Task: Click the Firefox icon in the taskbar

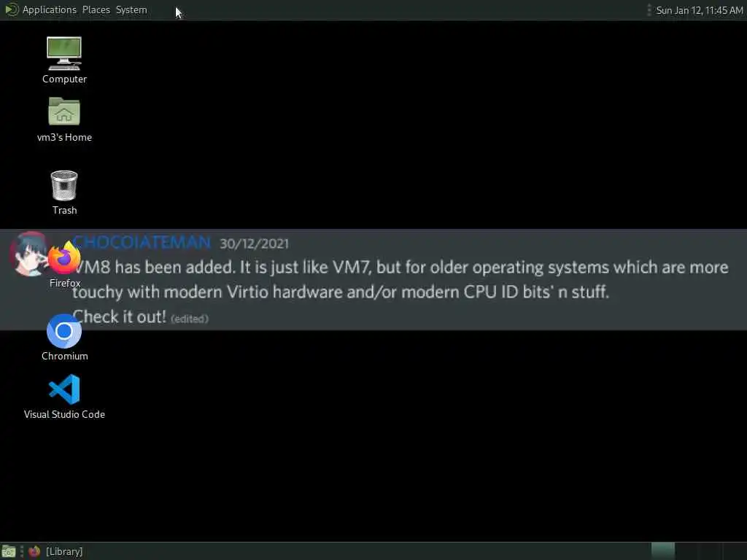Action: (x=34, y=551)
